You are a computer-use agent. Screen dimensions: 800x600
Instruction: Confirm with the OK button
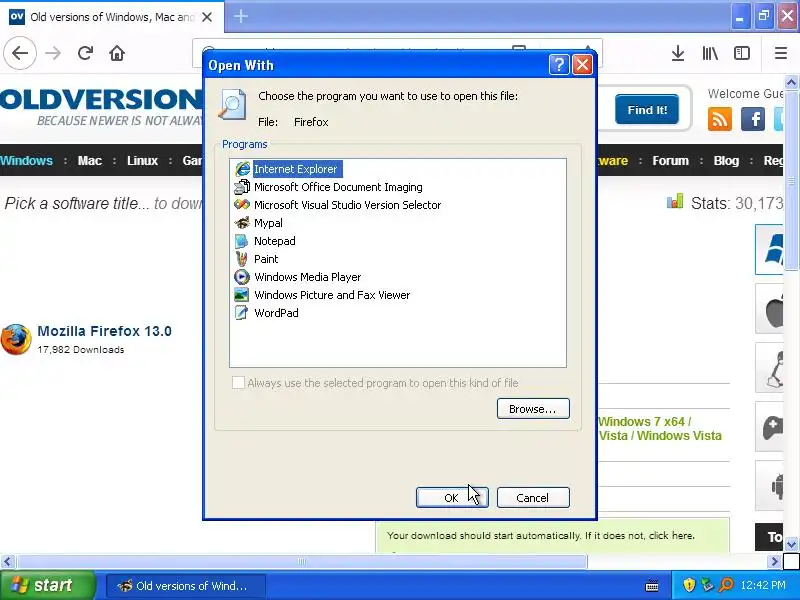[452, 497]
